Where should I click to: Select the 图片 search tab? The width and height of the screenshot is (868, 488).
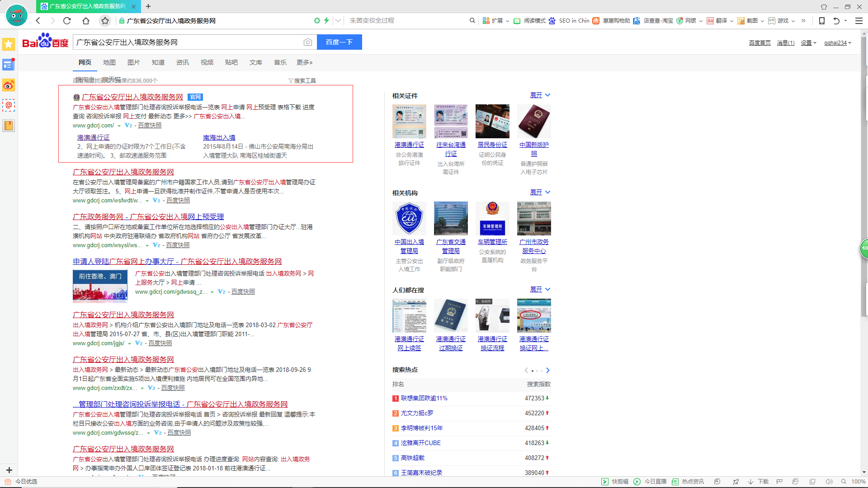pos(134,62)
